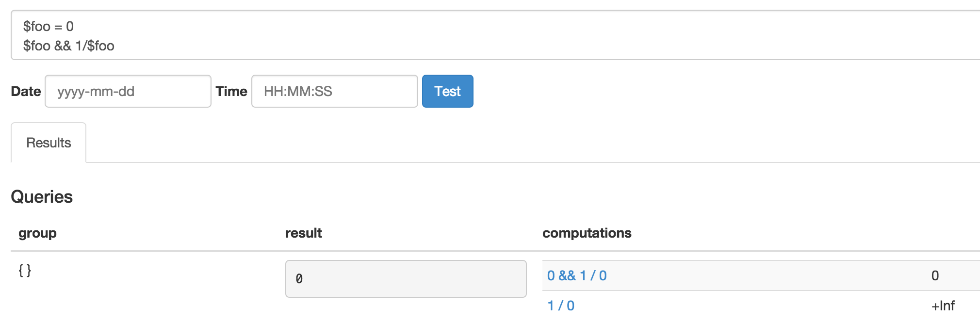980x322 pixels.
Task: Focus the Time HH:MM:SS input field
Action: (x=335, y=91)
